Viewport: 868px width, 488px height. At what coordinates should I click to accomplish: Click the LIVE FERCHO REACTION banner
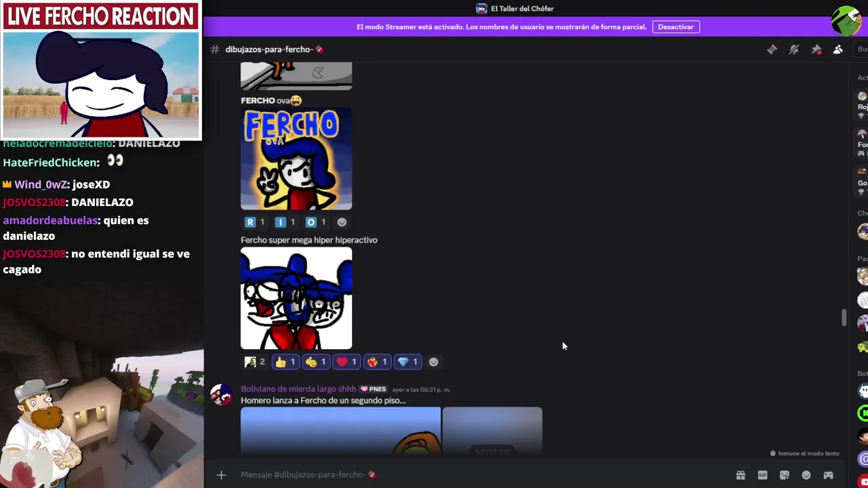click(x=100, y=16)
